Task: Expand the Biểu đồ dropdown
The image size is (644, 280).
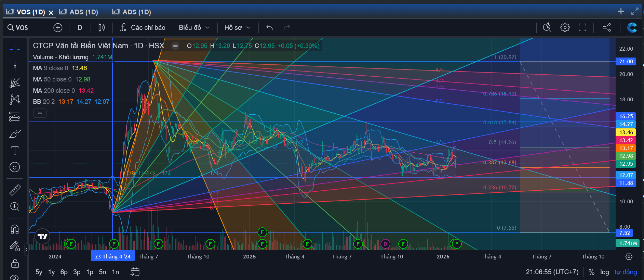Action: pyautogui.click(x=194, y=27)
